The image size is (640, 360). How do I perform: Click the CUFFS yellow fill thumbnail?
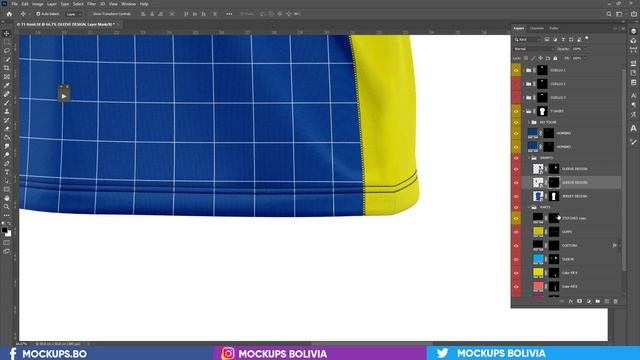point(538,231)
